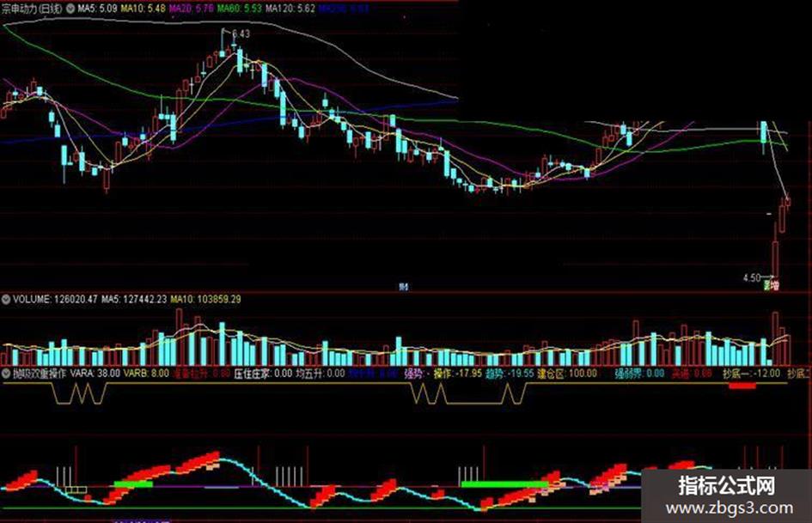Click the red 增 event marker icon
Viewport: 812px width, 523px height.
coord(775,285)
